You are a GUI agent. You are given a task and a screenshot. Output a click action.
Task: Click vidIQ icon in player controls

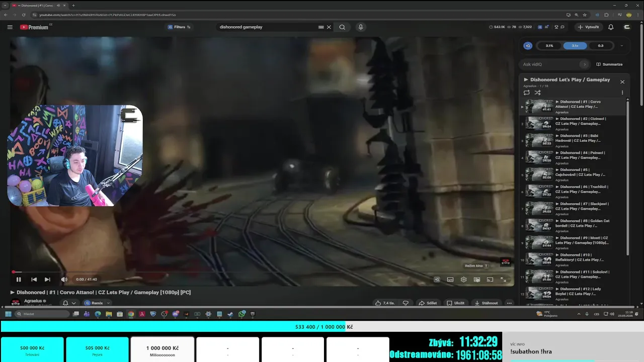(x=437, y=280)
